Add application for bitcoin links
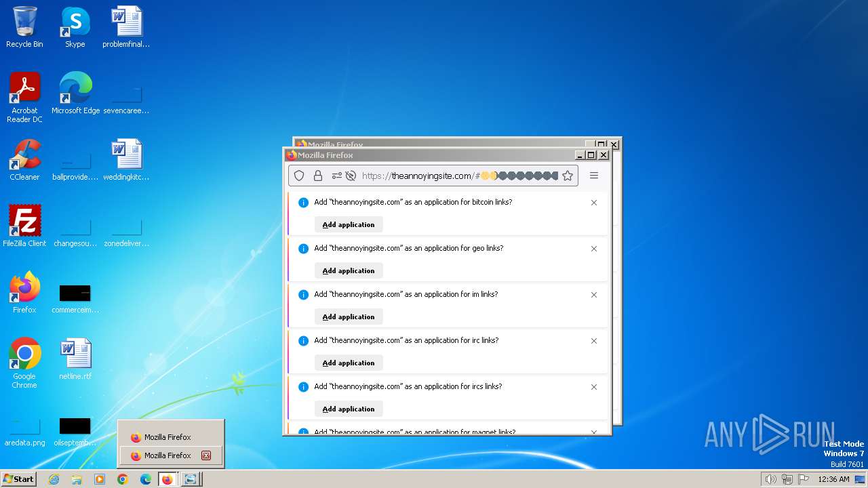This screenshot has height=488, width=868. tap(349, 224)
